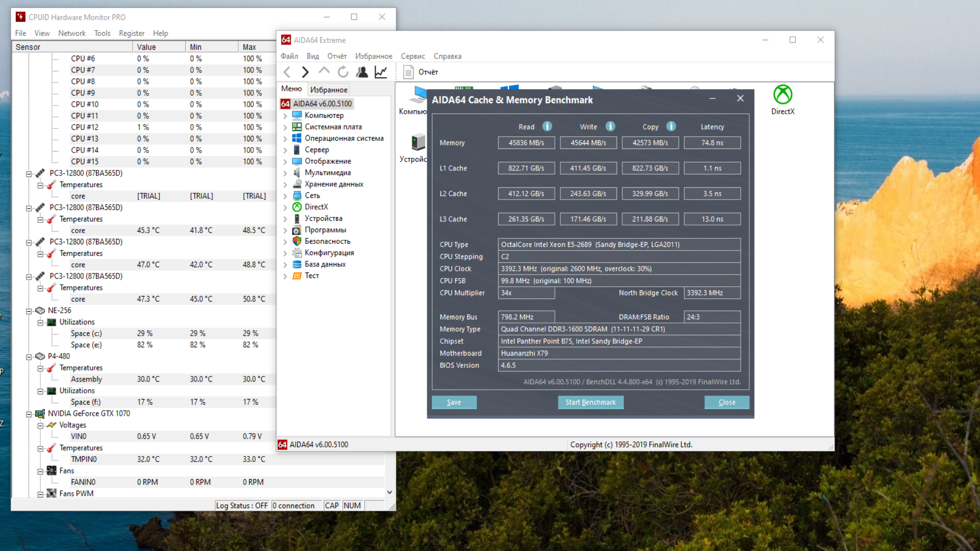Open the Сервис menu in AIDA64
Viewport: 980px width, 551px height.
(412, 56)
